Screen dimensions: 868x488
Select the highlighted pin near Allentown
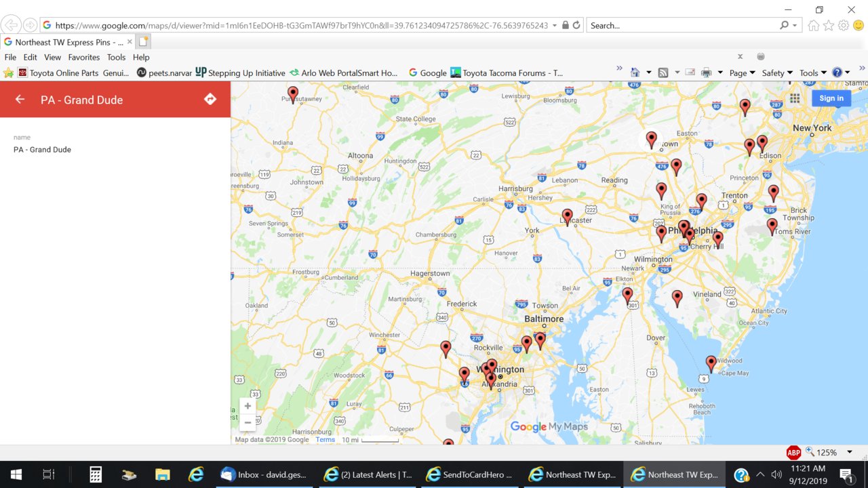tap(652, 140)
